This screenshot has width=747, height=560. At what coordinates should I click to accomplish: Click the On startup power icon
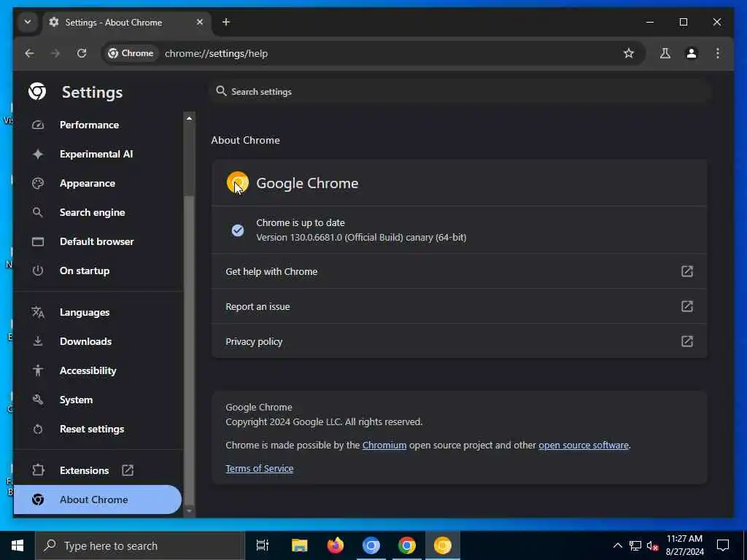pyautogui.click(x=38, y=271)
